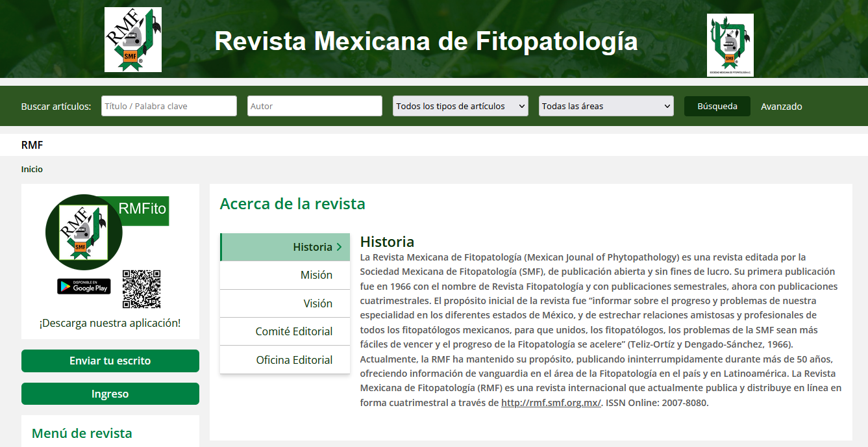Screen dimensions: 868x447
Task: Click the QR code image
Action: pyautogui.click(x=141, y=289)
